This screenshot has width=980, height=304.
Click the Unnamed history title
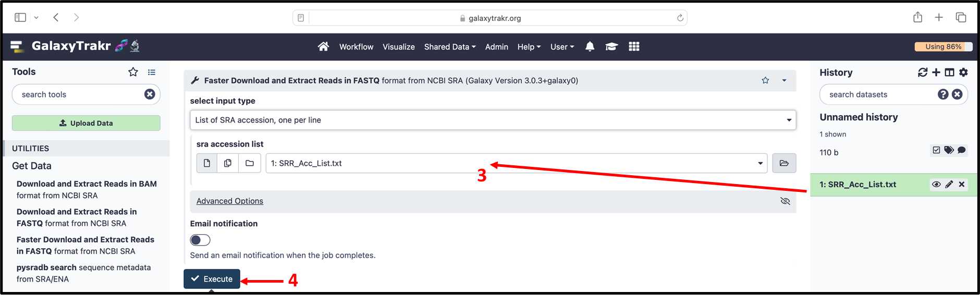pos(859,117)
